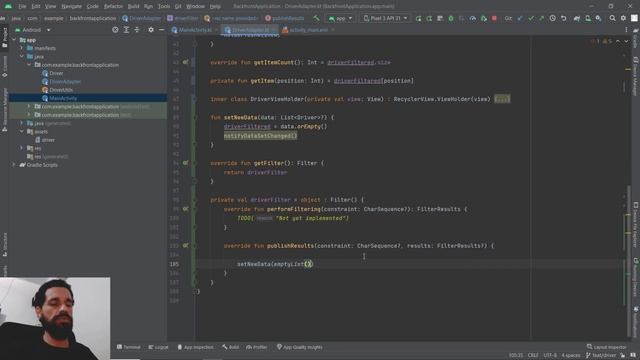Open the App Inspection tool window

[x=195, y=347]
